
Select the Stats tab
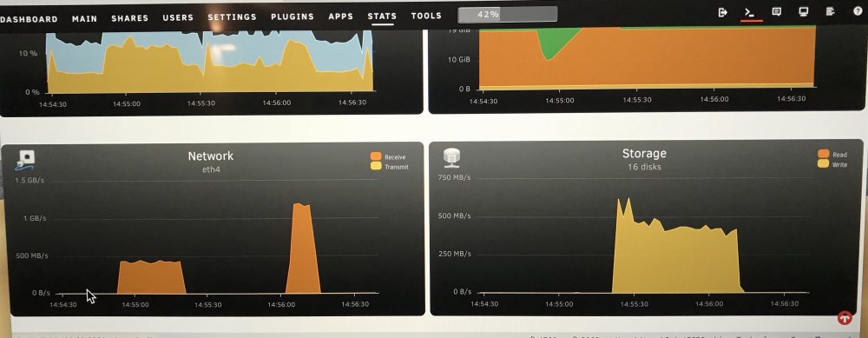click(x=382, y=16)
